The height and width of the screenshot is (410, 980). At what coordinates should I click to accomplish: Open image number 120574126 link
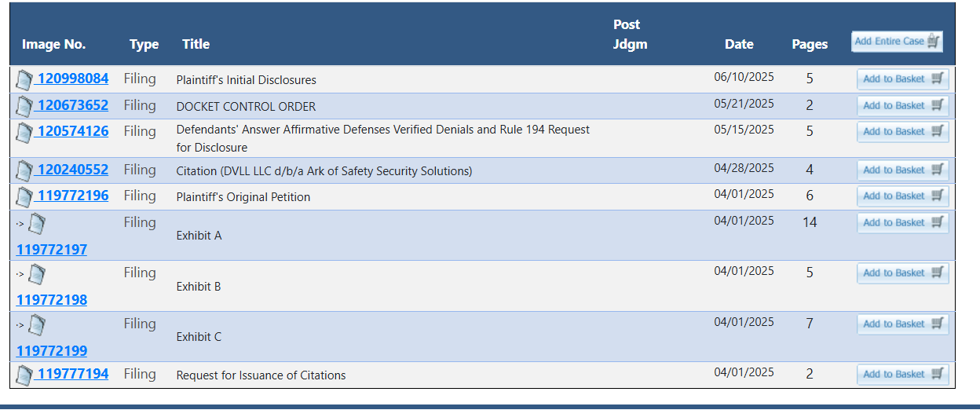(x=72, y=130)
